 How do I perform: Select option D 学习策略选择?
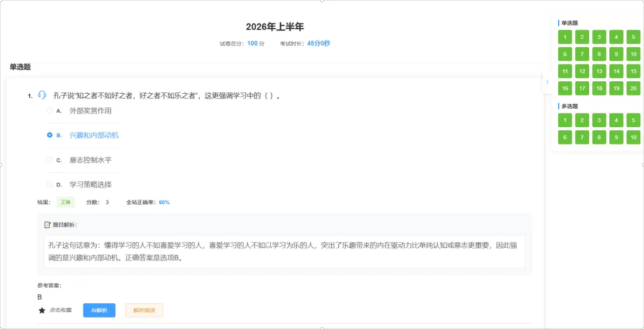(79, 185)
